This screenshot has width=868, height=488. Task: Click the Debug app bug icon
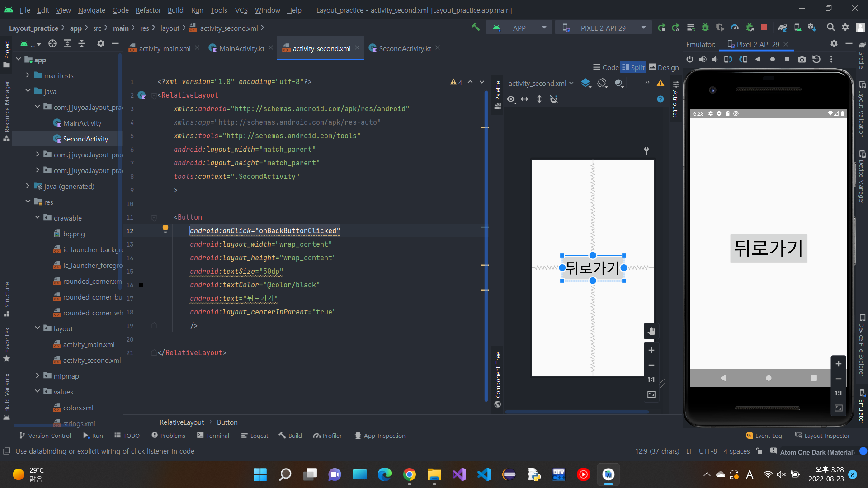[x=705, y=28]
